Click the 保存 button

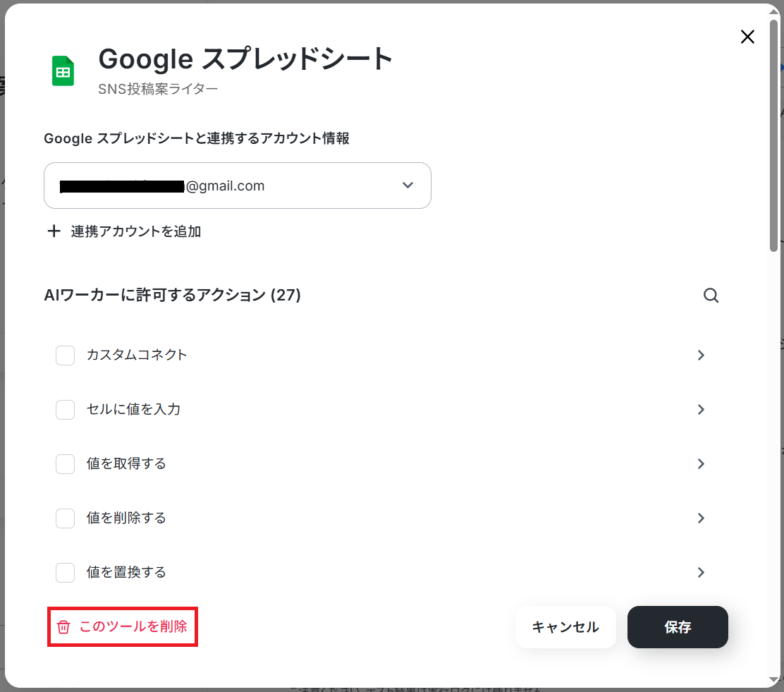[678, 627]
